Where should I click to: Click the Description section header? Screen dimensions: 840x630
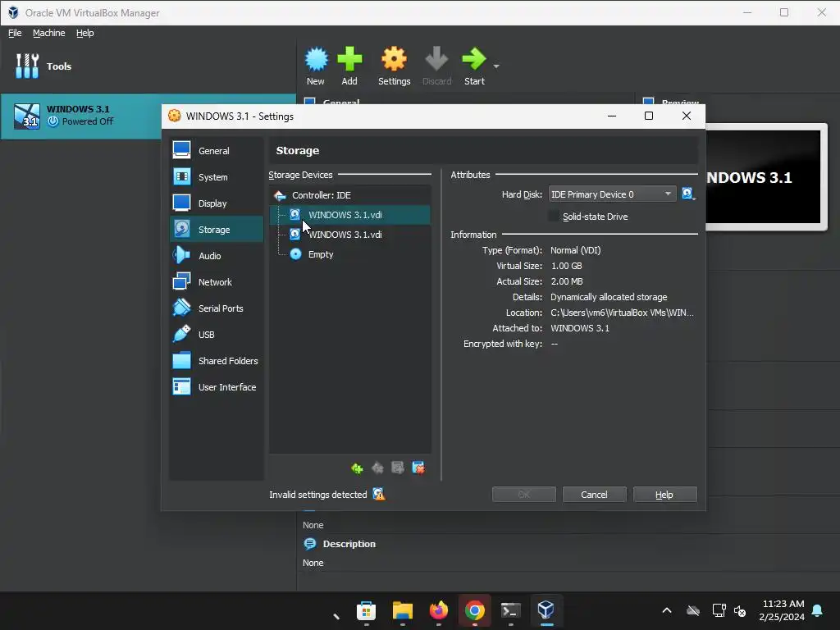pos(349,544)
